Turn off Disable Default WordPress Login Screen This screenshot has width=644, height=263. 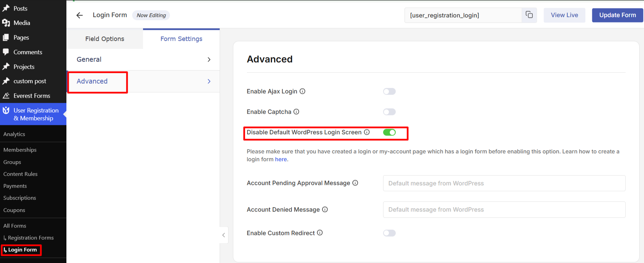[389, 132]
